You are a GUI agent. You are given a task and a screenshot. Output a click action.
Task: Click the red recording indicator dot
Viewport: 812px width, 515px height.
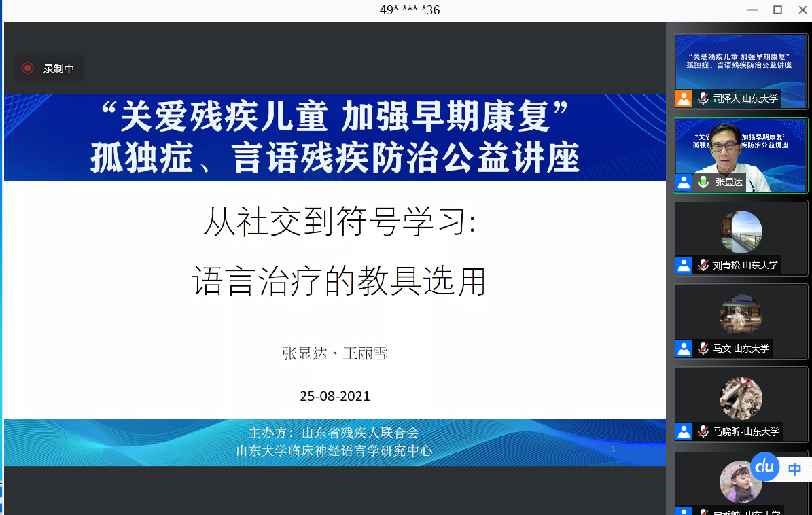tap(28, 68)
